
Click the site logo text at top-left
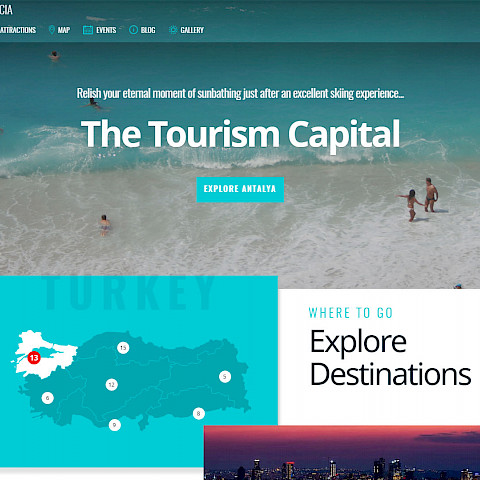tap(6, 10)
